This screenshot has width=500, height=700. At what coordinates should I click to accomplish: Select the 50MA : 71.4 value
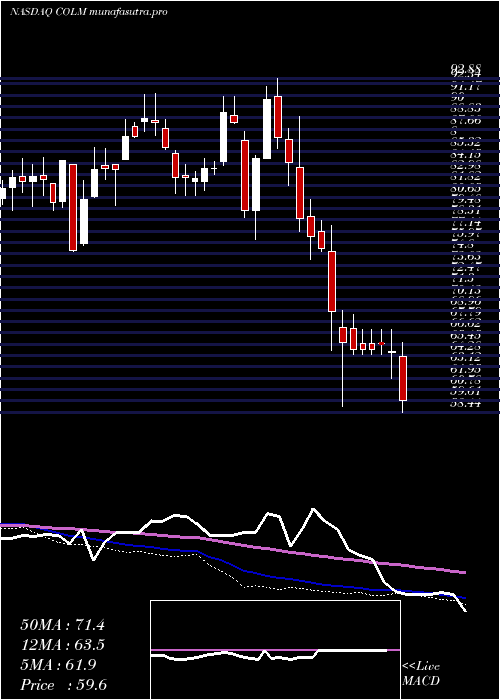62,625
